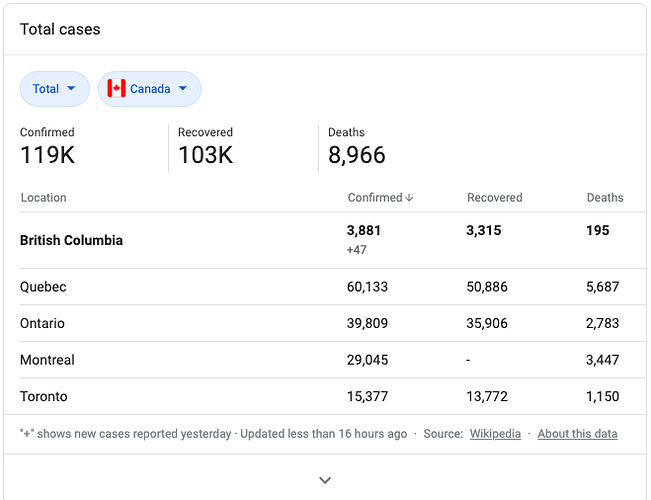Image resolution: width=651 pixels, height=500 pixels.
Task: Click the Total cases heading
Action: click(60, 29)
